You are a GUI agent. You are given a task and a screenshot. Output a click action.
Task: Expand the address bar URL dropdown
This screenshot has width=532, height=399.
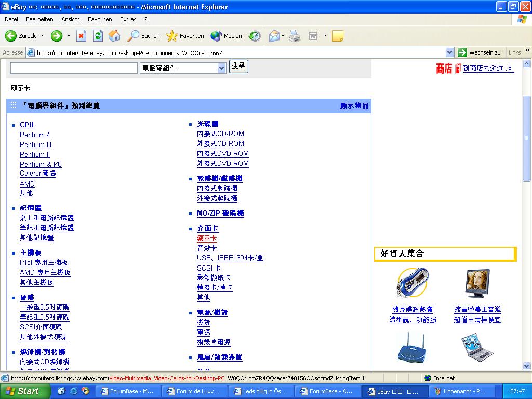(449, 52)
